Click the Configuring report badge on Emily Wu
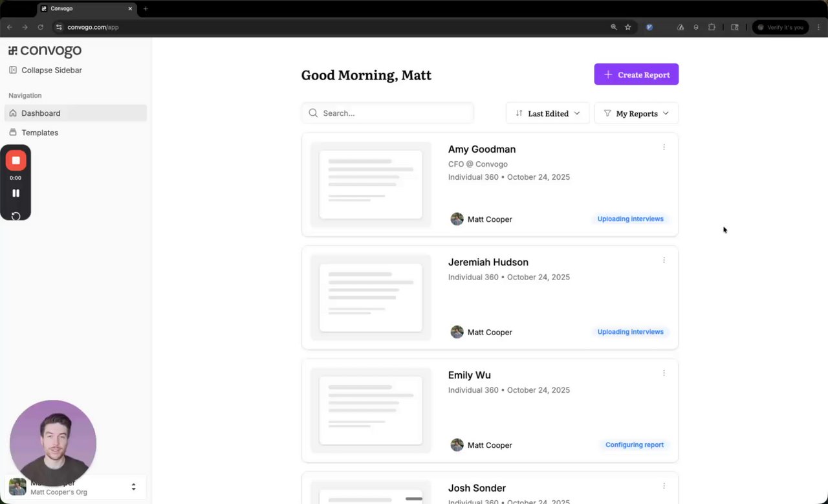This screenshot has height=504, width=828. (x=635, y=444)
